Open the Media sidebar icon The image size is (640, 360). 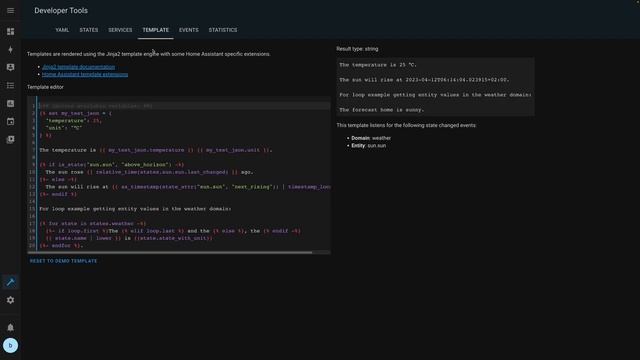point(11,139)
